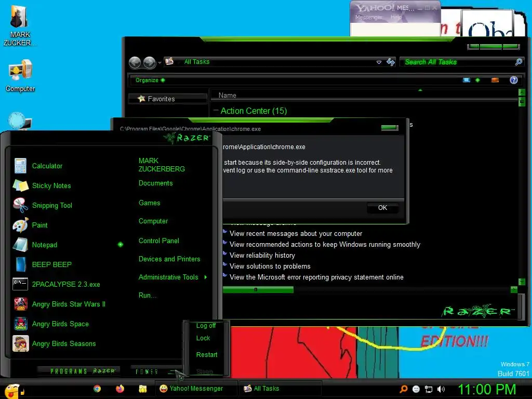Screen dimensions: 532x399
Task: Toggle the preview pane orange icon
Action: coord(495,80)
